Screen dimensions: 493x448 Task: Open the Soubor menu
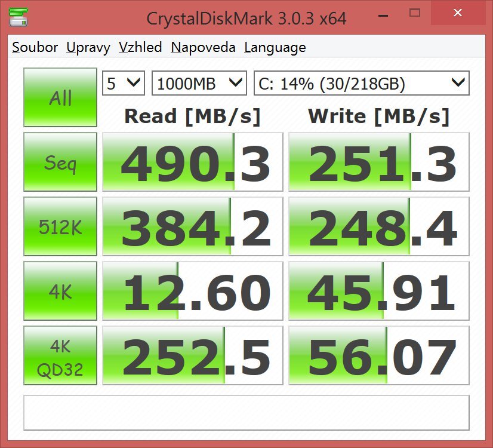(34, 47)
